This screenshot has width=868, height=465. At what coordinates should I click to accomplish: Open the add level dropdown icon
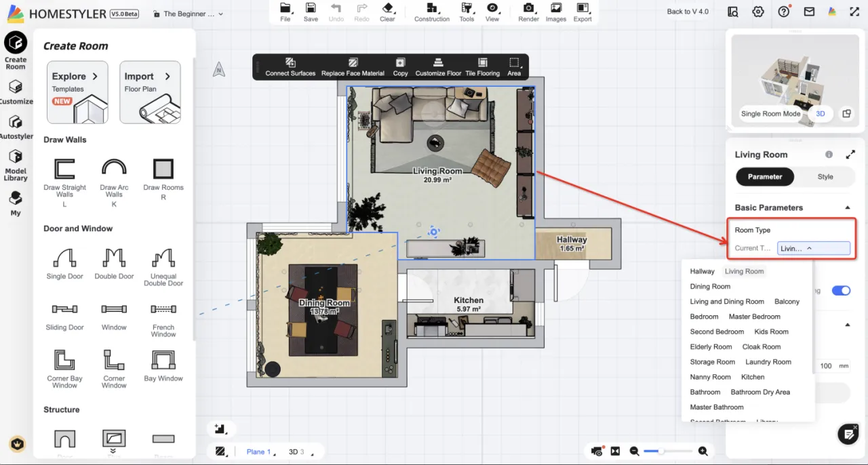pos(220,429)
